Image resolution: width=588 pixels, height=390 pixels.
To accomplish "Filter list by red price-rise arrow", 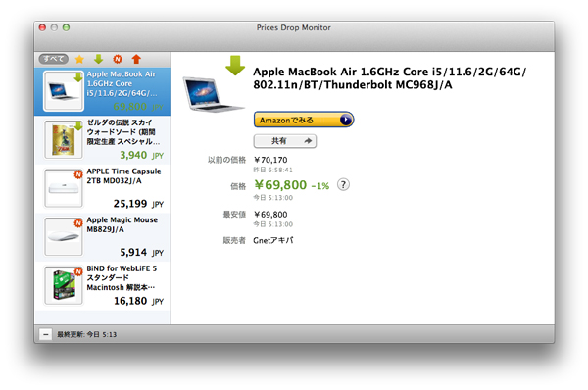I will 136,59.
